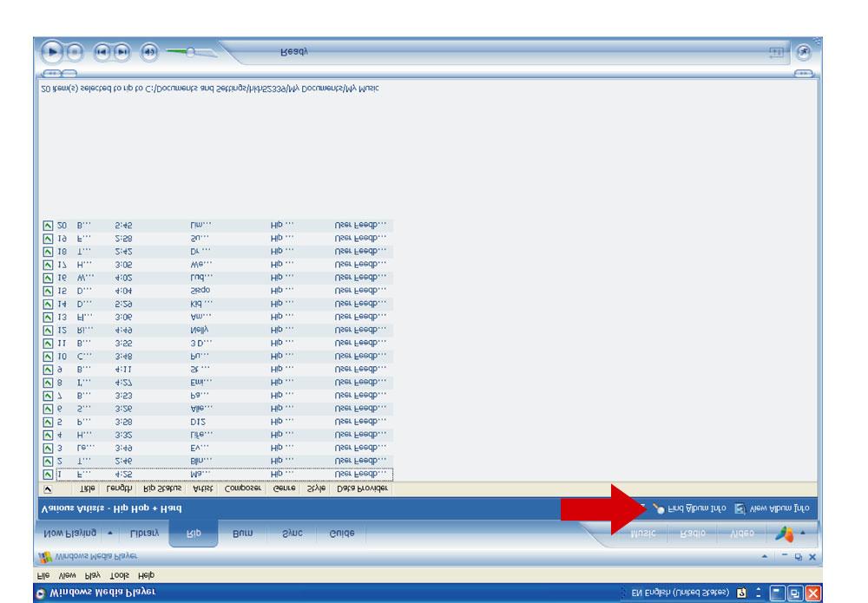
Task: Switch to the Sync tab
Action: pos(291,534)
